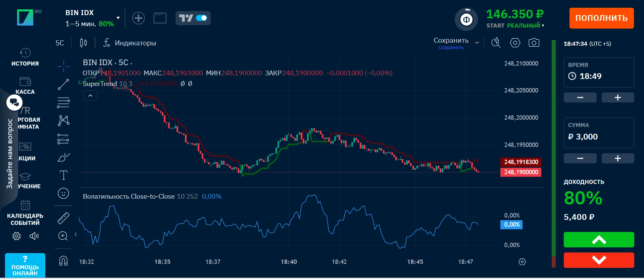Open the История section
This screenshot has width=644, height=279.
[25, 57]
